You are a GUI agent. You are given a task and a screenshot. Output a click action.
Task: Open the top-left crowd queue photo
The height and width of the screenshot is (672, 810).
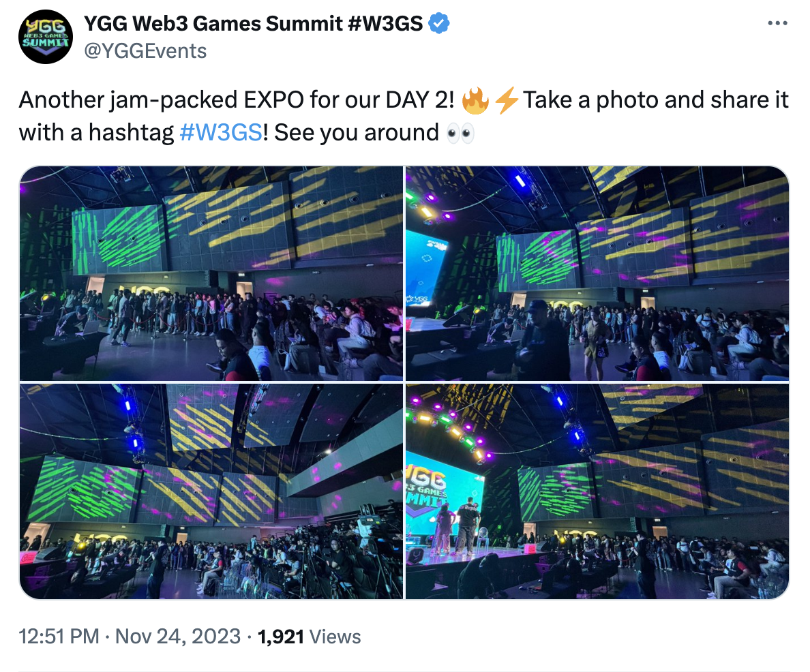coord(211,274)
